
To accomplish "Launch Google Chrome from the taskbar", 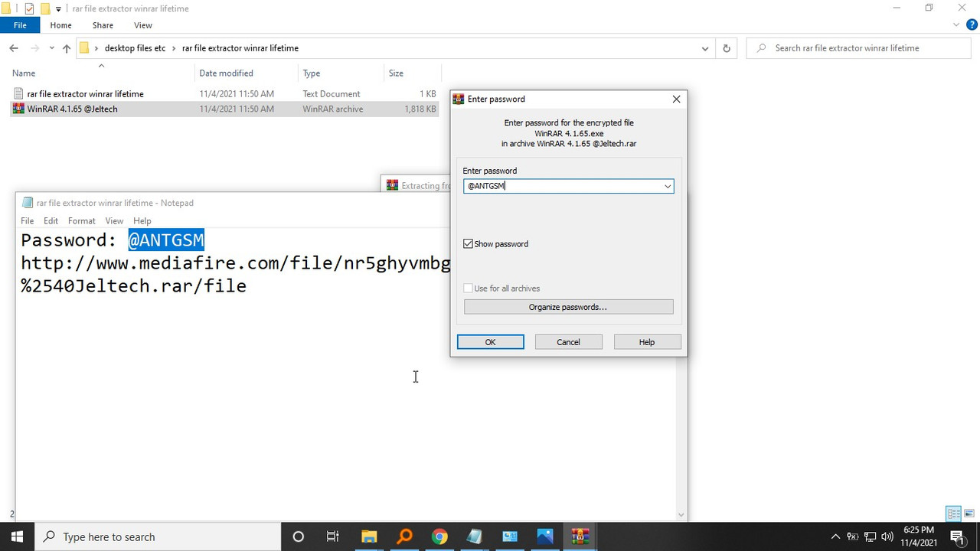I will coord(439,536).
